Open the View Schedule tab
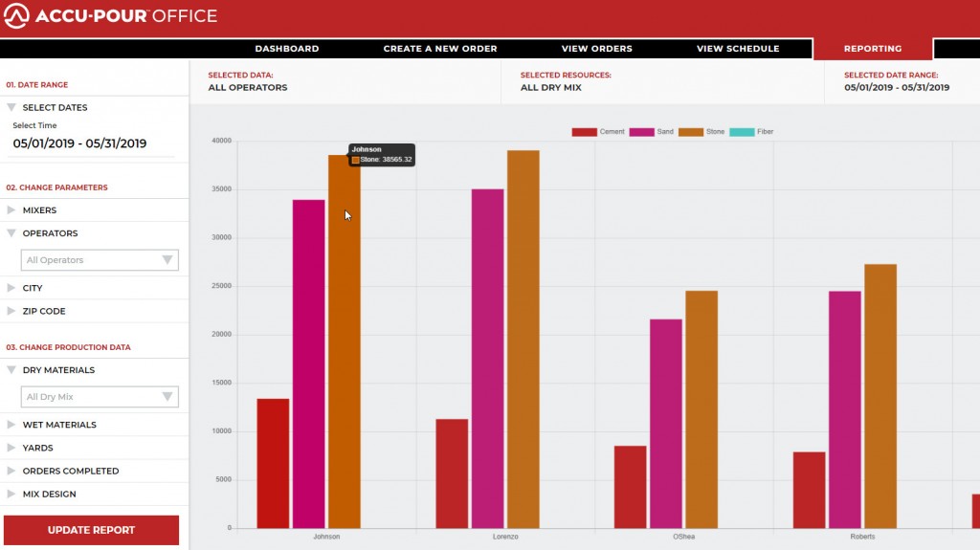 738,49
